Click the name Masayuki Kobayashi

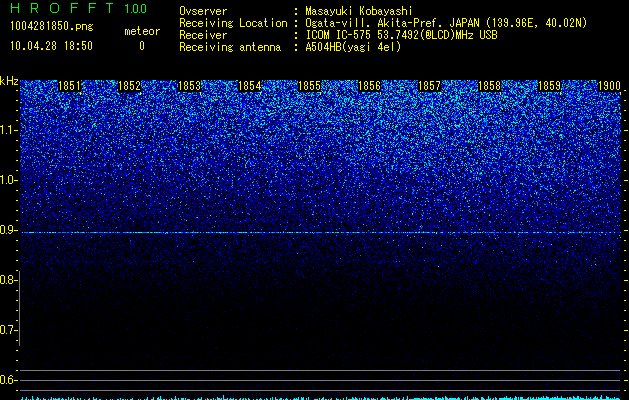click(x=359, y=12)
